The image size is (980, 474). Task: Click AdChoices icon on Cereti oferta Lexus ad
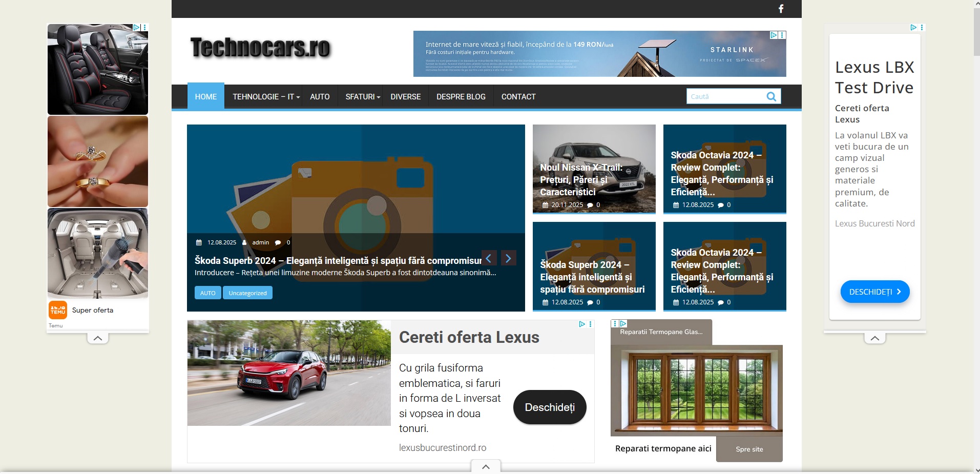[x=582, y=324]
